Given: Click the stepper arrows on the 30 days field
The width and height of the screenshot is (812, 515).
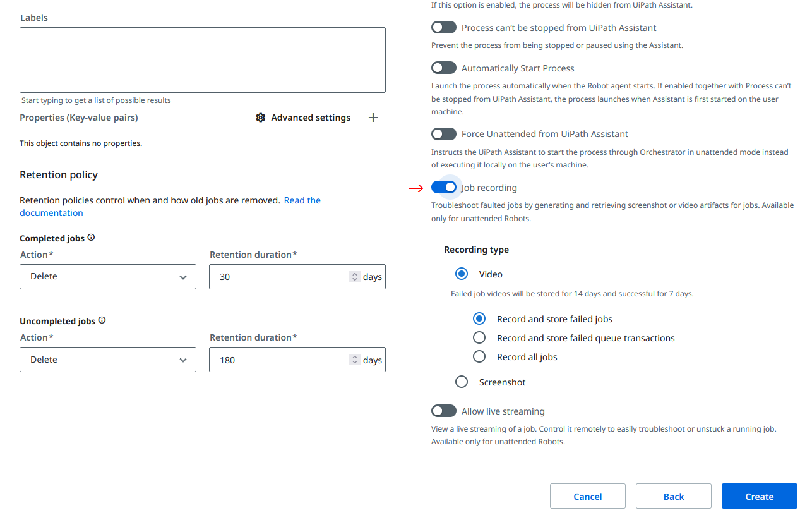Looking at the screenshot, I should (x=354, y=277).
